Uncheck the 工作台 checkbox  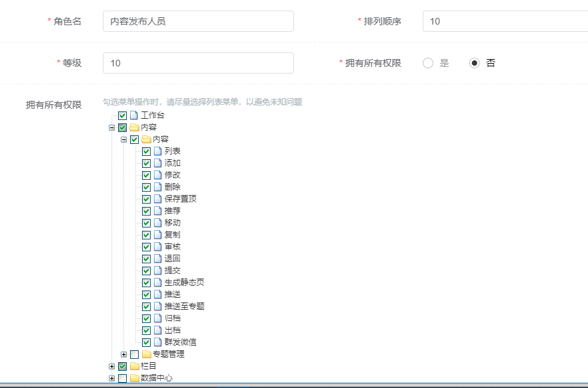[x=122, y=115]
